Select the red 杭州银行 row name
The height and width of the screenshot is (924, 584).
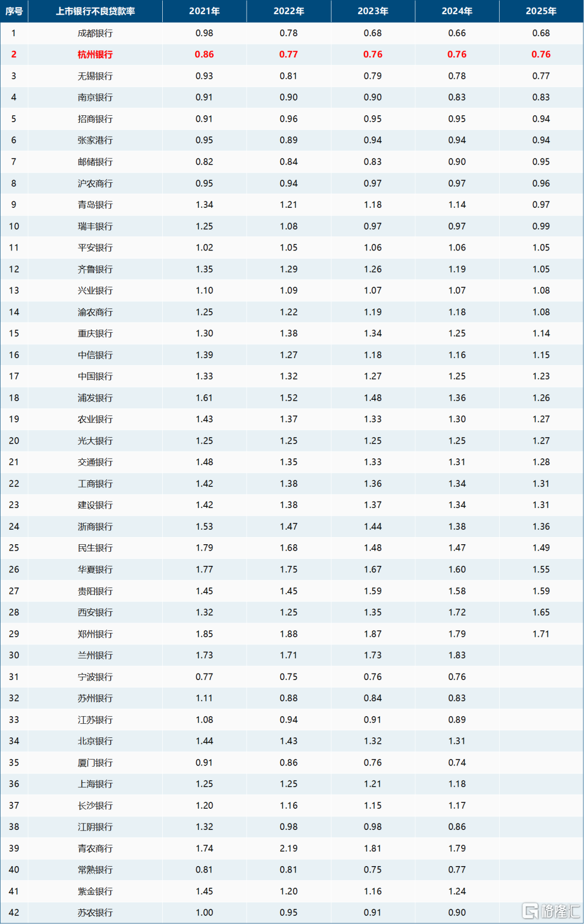(x=95, y=55)
